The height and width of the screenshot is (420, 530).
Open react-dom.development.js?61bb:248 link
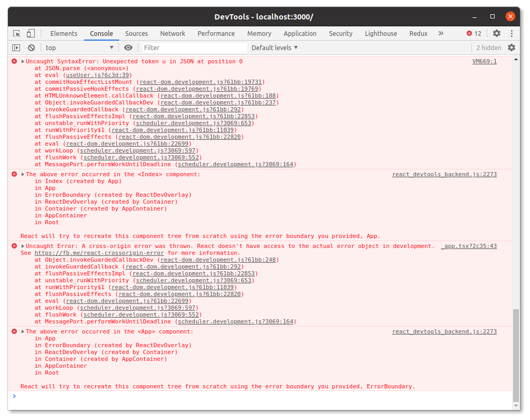coord(218,260)
